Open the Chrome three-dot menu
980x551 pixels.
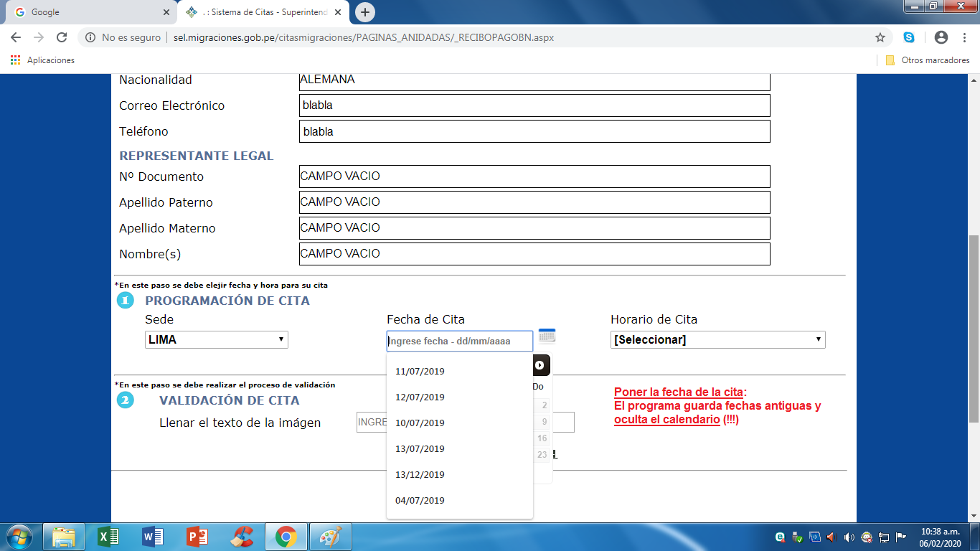(x=964, y=37)
